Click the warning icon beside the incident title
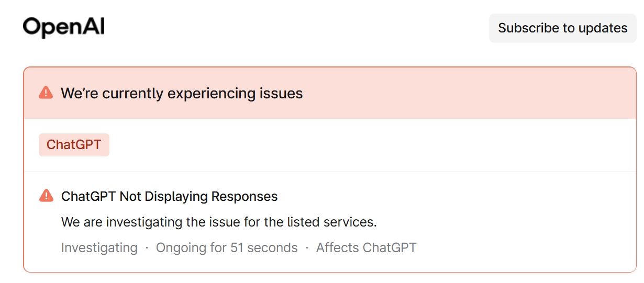The image size is (644, 283). pyautogui.click(x=46, y=196)
